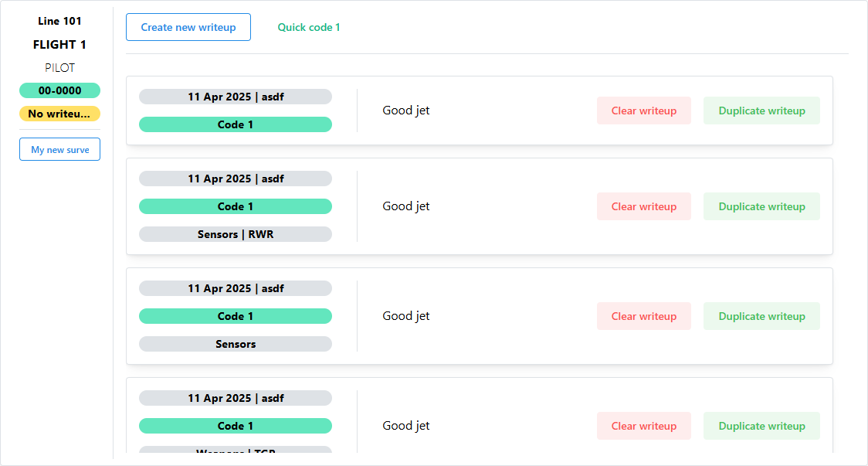Click the Line 101 label in the sidebar

click(x=59, y=21)
